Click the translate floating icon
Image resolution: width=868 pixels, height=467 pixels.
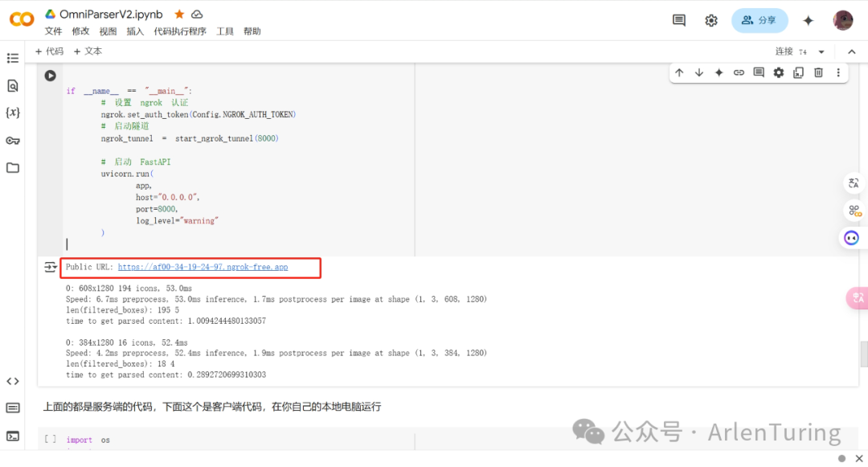click(x=854, y=183)
